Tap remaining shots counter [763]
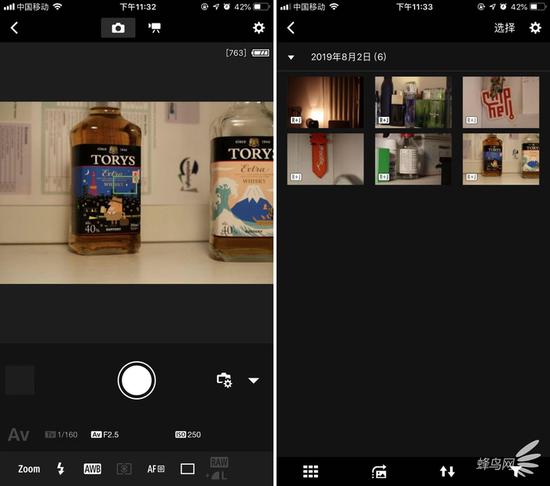 (x=236, y=53)
